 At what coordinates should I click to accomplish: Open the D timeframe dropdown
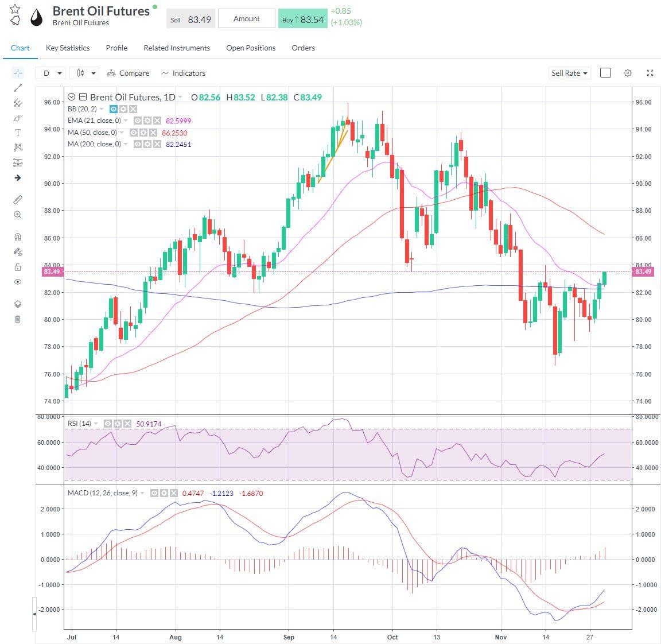(50, 73)
